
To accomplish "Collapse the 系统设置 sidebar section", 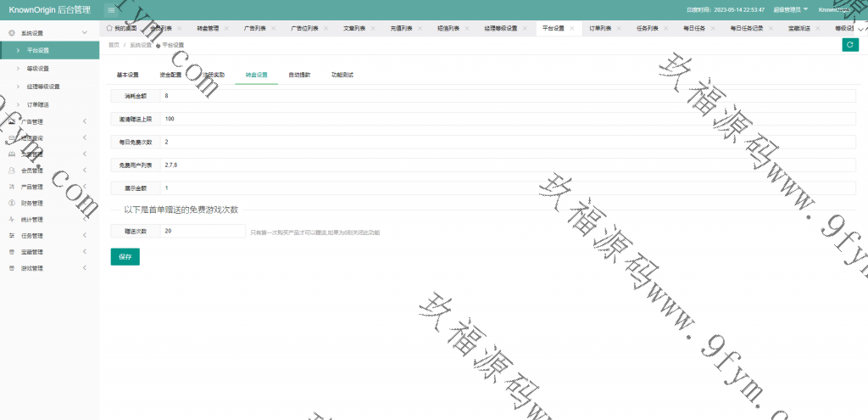I will pos(85,32).
